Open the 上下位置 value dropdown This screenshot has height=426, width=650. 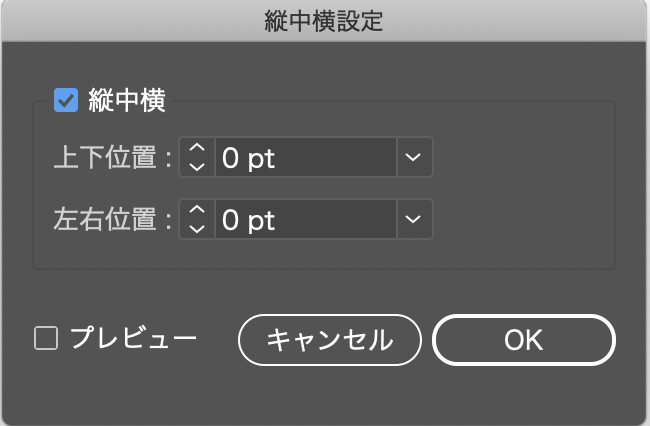[413, 157]
